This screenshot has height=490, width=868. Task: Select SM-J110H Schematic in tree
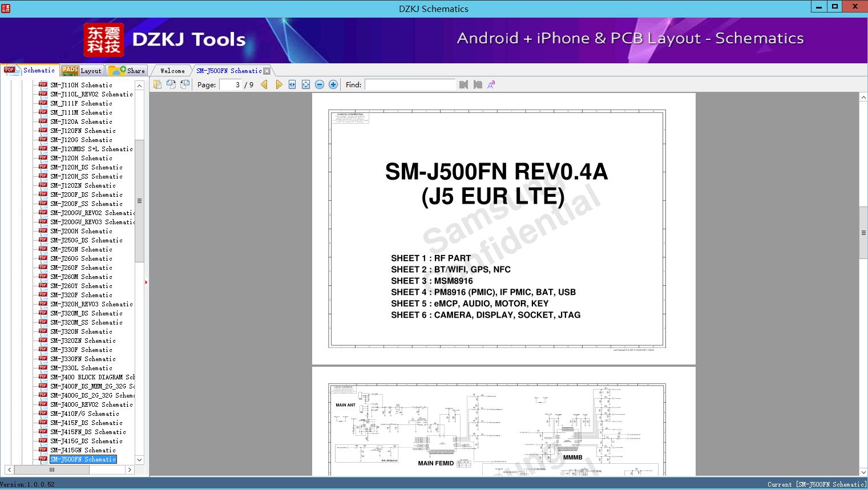(x=81, y=85)
